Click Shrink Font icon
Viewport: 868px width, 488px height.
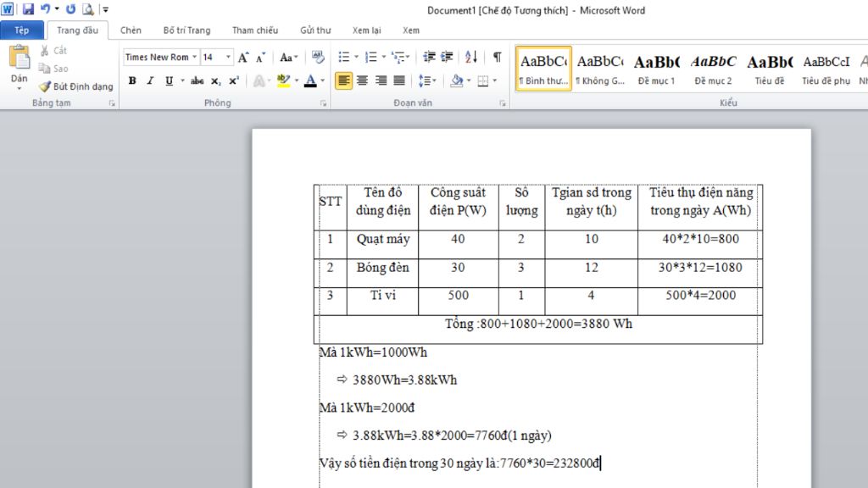260,57
